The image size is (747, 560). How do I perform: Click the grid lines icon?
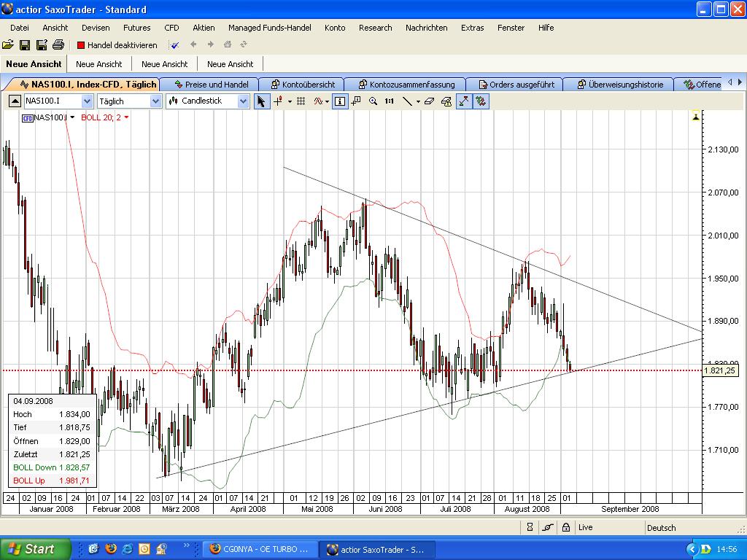pos(301,101)
